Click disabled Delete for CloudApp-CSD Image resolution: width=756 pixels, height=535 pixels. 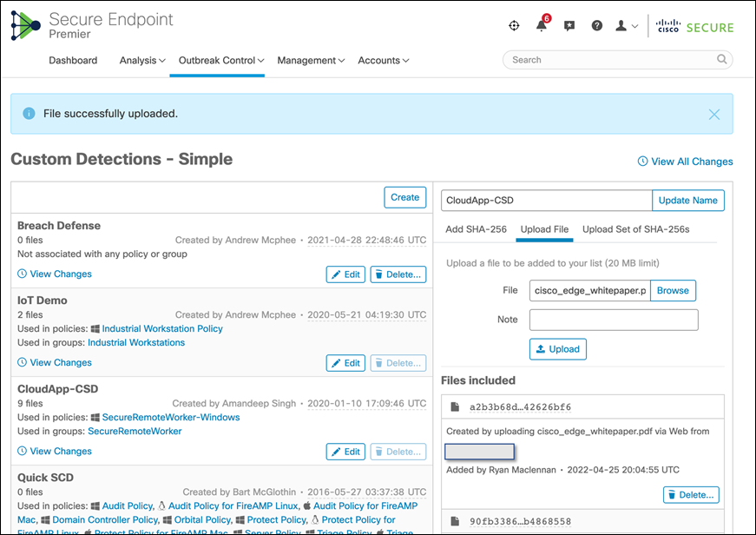(398, 452)
